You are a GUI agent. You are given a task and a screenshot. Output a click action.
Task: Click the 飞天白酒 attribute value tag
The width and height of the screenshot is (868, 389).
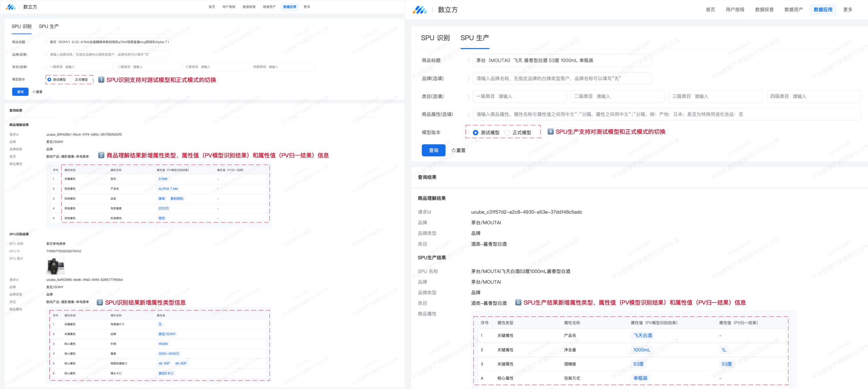[642, 335]
